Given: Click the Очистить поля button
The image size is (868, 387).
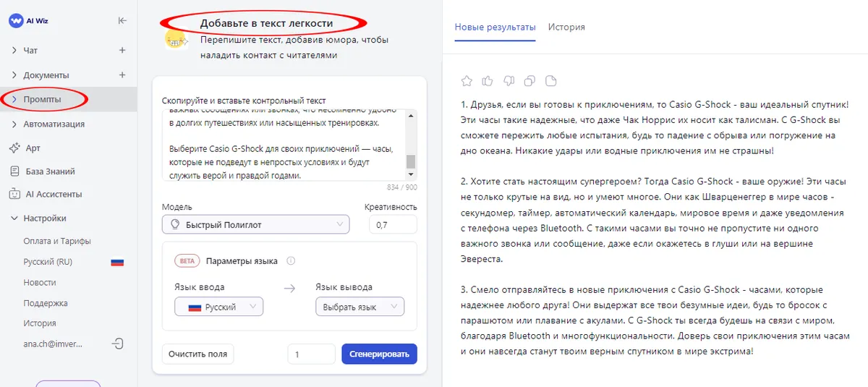Looking at the screenshot, I should (197, 354).
